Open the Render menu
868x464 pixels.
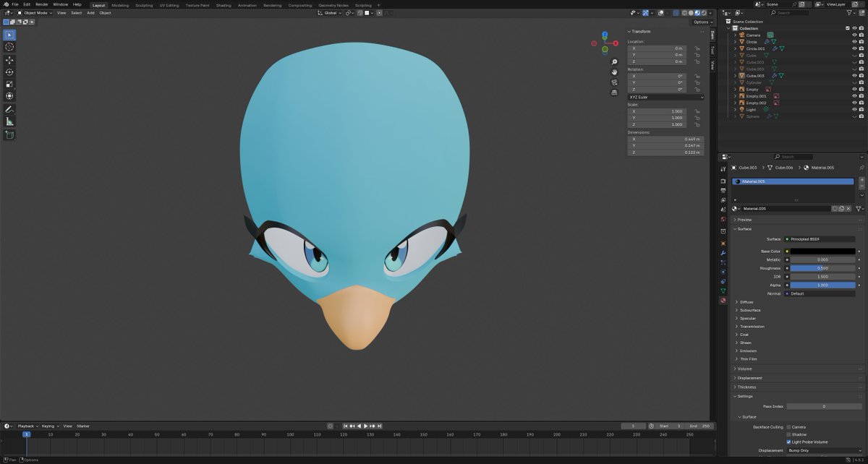click(42, 4)
